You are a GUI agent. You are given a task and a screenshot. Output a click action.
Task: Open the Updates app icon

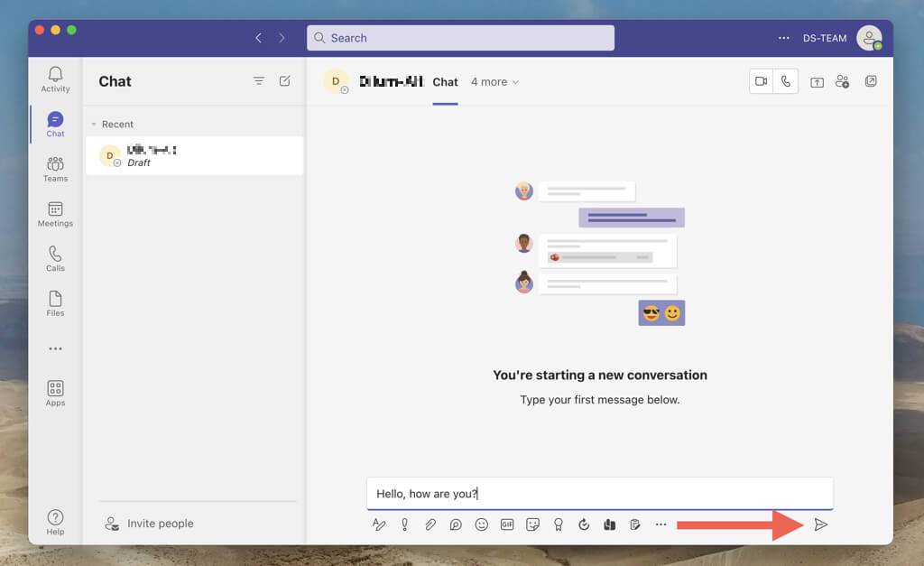click(584, 524)
